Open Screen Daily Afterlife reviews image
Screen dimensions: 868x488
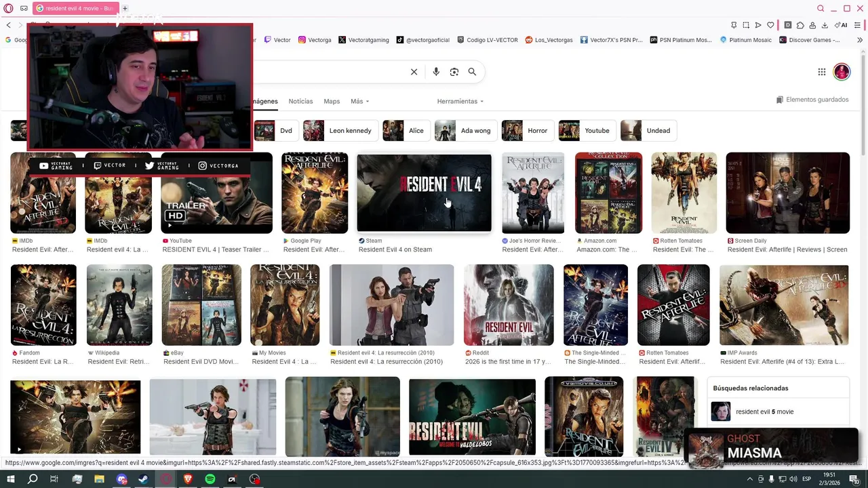coord(787,193)
